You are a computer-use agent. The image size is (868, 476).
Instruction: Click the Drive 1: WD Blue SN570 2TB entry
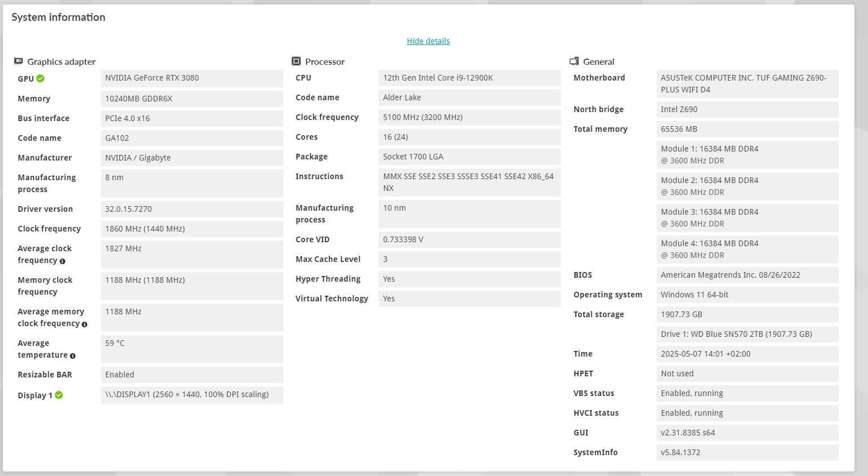point(747,334)
